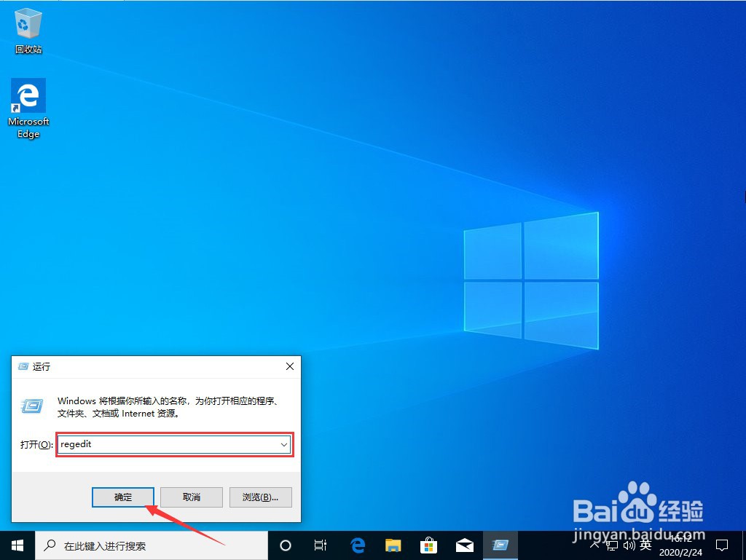
Task: Click the search magnifier icon on taskbar
Action: (50, 545)
